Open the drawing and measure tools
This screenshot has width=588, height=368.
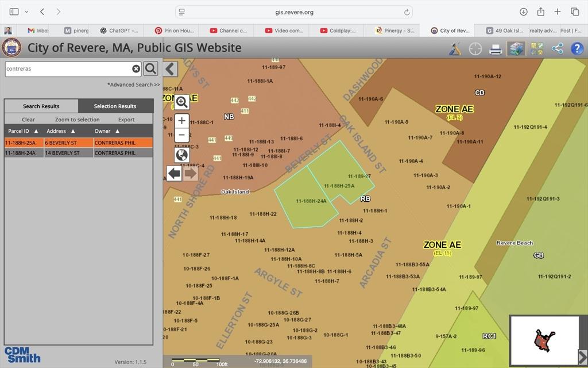[455, 49]
